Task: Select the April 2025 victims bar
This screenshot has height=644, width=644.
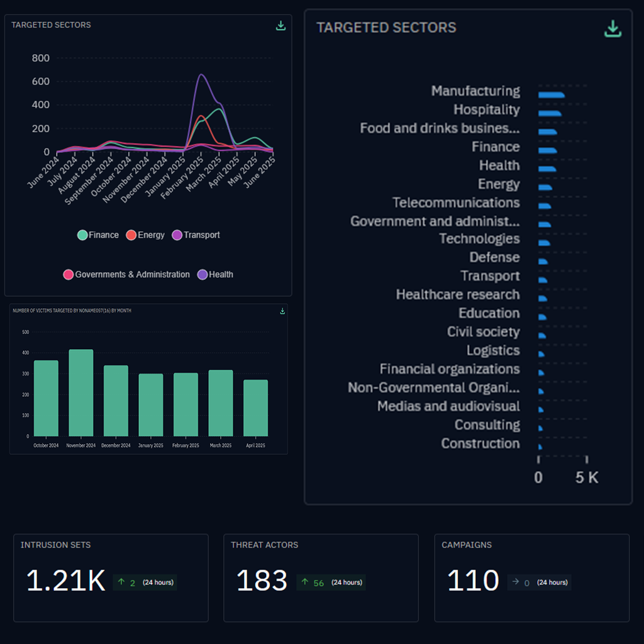Action: [255, 408]
